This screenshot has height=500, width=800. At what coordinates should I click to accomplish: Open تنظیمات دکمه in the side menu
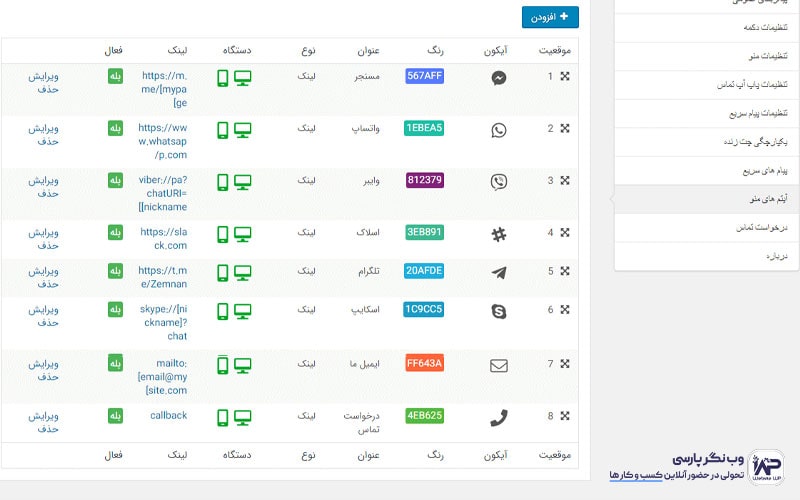pyautogui.click(x=707, y=28)
